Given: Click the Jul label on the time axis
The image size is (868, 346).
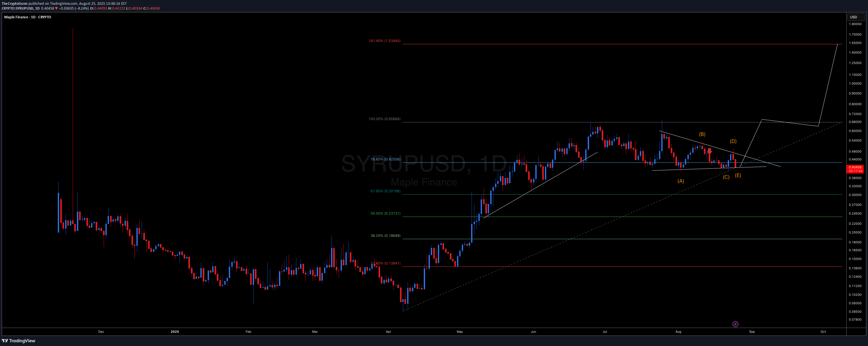Looking at the screenshot, I should [605, 332].
